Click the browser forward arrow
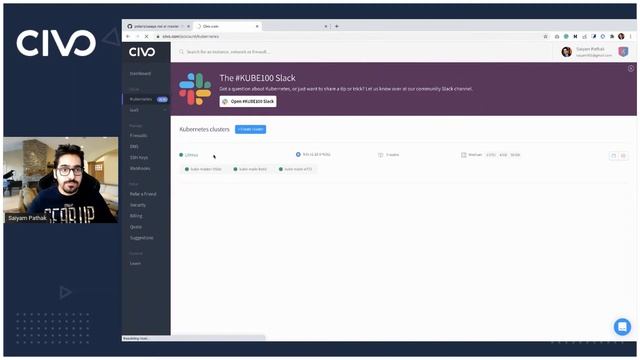 (137, 36)
